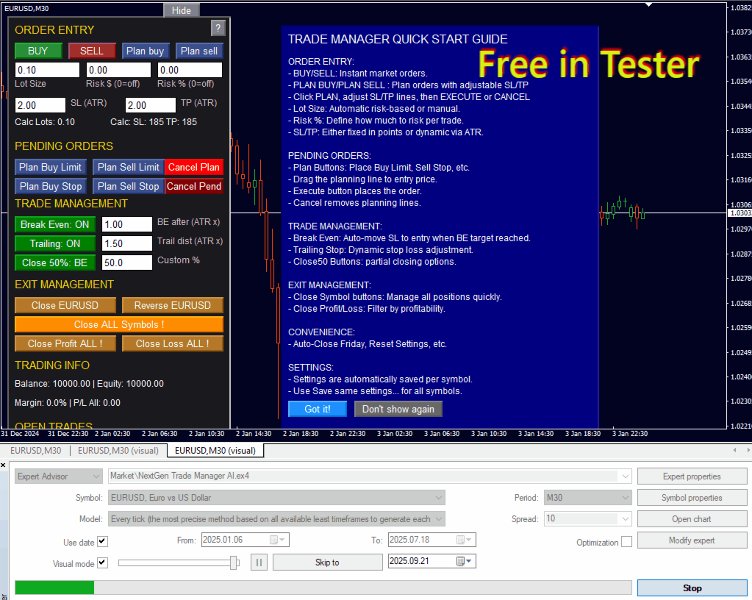
Task: Toggle the Break Even: ON button
Action: click(55, 224)
